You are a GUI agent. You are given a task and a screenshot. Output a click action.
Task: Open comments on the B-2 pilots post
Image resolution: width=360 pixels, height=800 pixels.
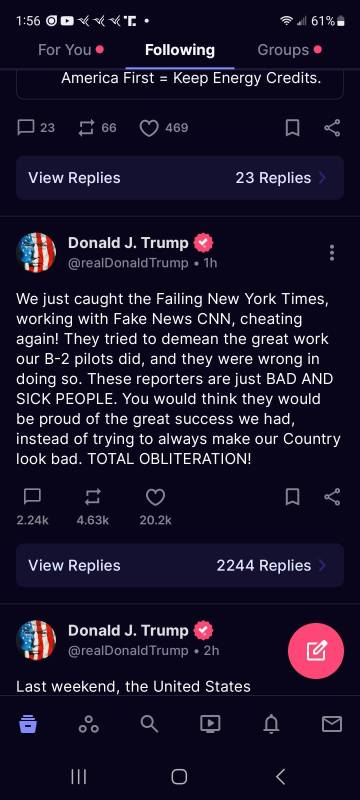32,496
